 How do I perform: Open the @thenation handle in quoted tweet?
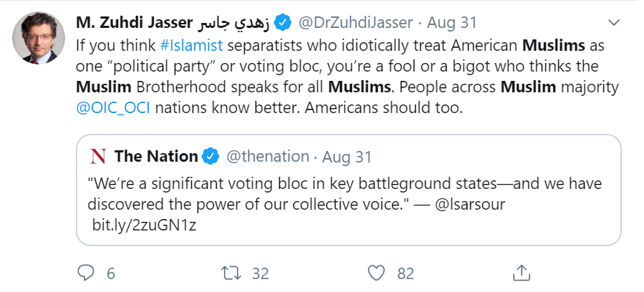click(x=268, y=156)
